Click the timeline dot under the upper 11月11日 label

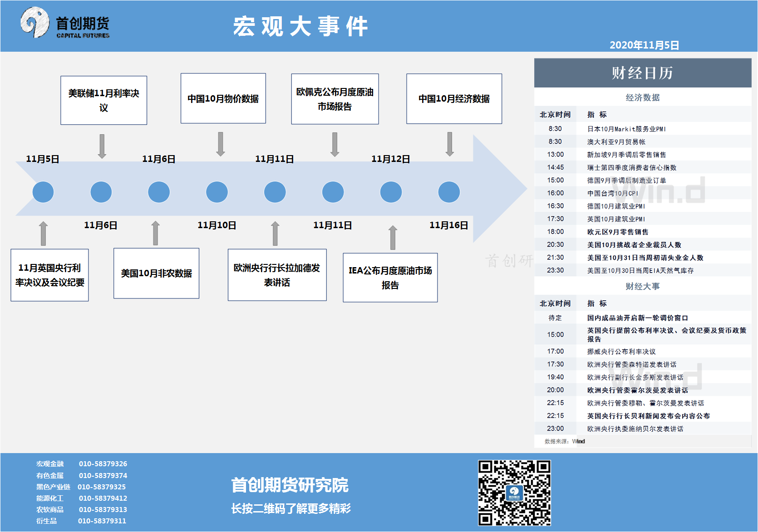[x=275, y=192]
